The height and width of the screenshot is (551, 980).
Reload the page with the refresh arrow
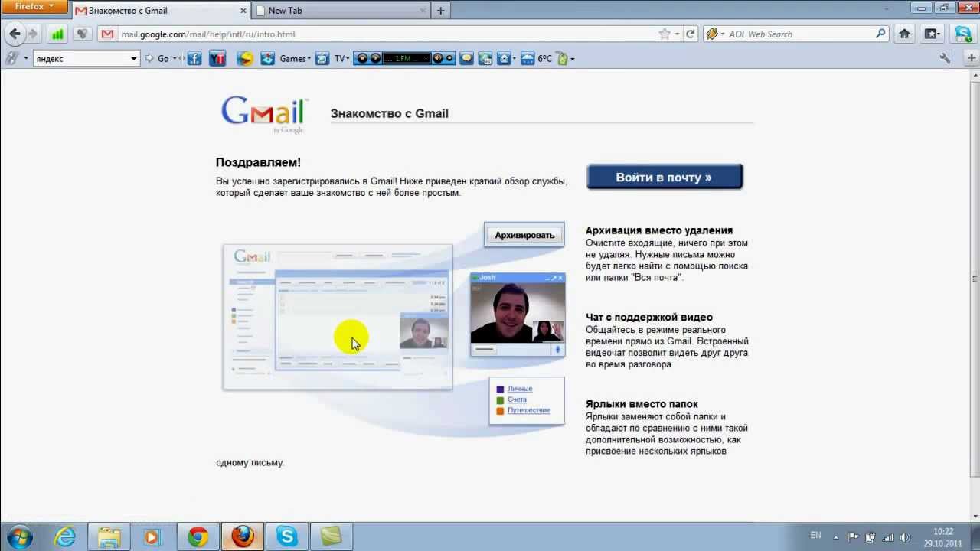(x=691, y=34)
